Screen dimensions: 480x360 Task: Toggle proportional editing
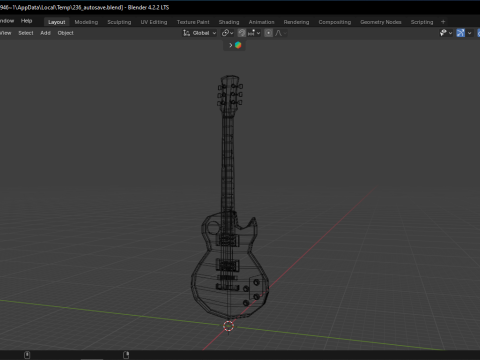point(268,33)
